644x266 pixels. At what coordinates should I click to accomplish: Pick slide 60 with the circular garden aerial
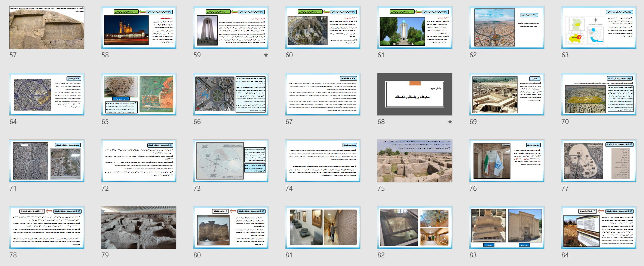pos(323,27)
